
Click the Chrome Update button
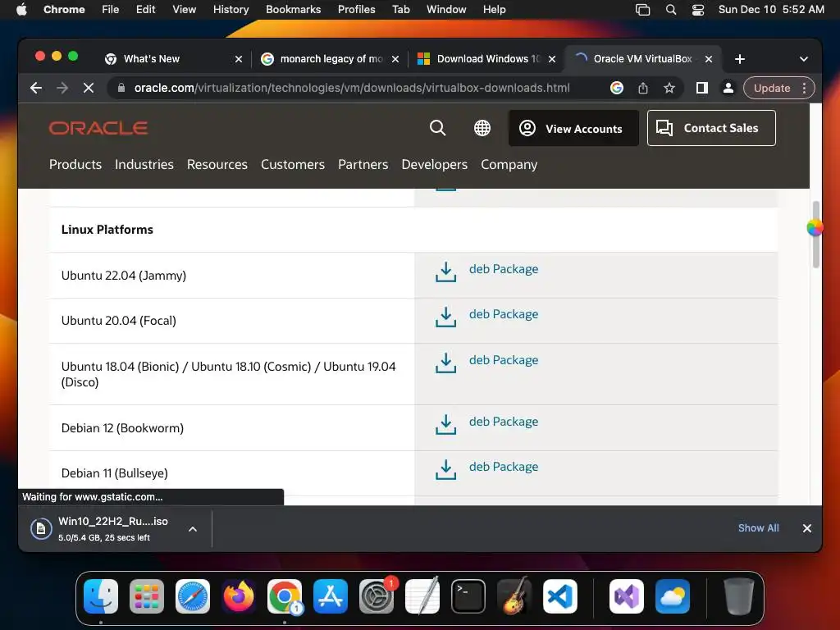[772, 88]
